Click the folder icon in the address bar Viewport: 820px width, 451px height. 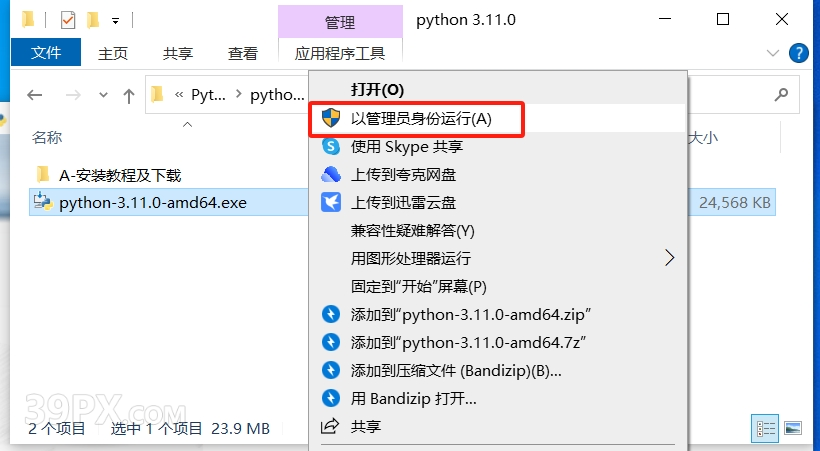coord(157,95)
